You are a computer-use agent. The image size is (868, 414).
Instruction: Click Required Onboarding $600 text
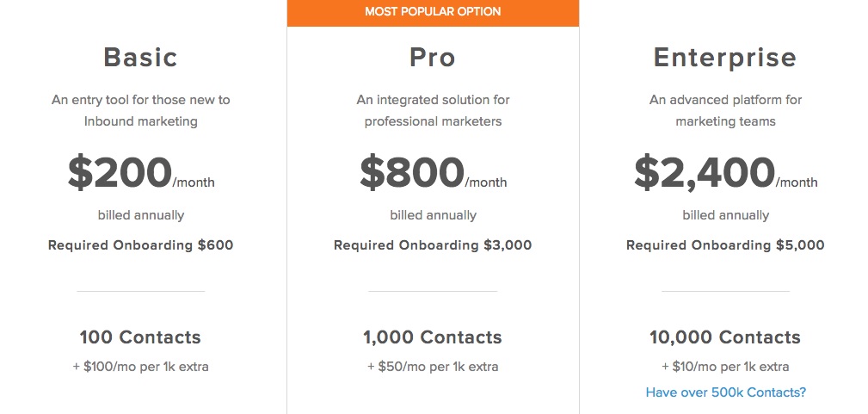click(140, 245)
